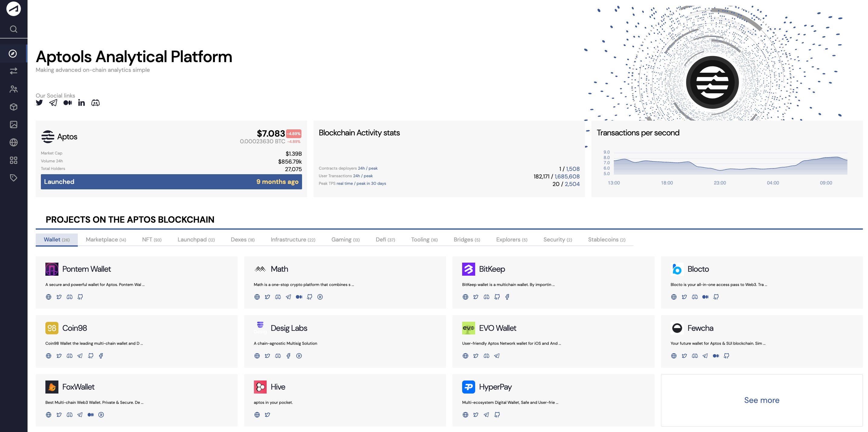Click BitKeep Facebook icon

coord(507,297)
